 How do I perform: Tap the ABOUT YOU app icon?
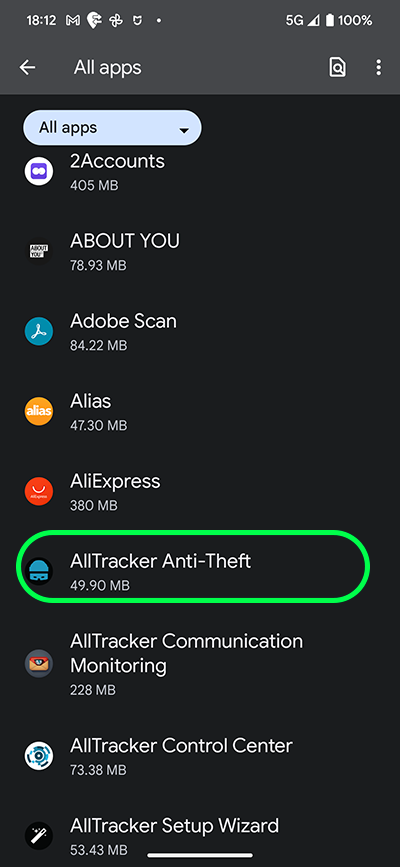click(x=39, y=252)
